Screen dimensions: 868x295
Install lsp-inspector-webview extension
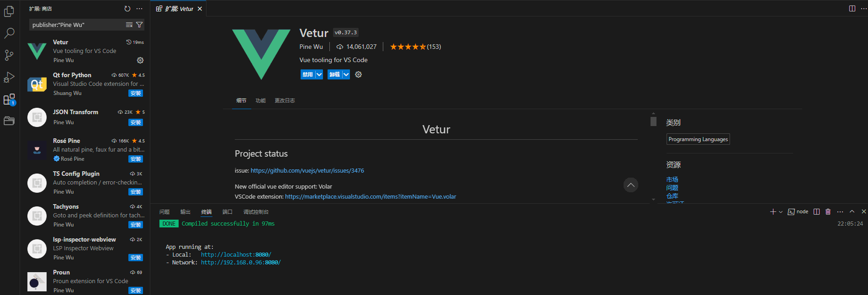click(136, 258)
